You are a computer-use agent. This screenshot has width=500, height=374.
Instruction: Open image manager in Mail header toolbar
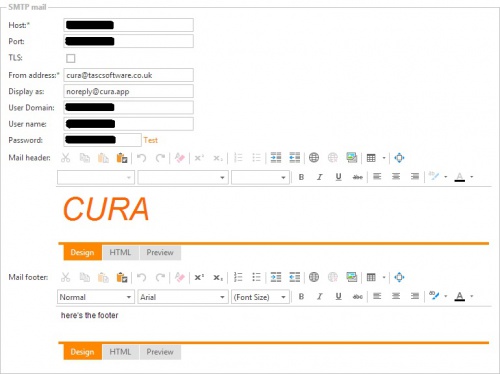352,157
